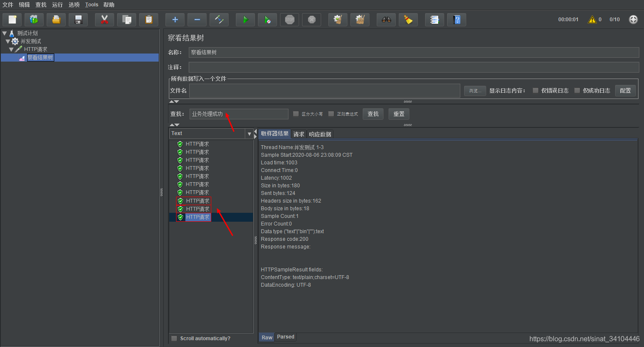Collapse the 测试计划 tree node
Viewport: 644px width, 347px height.
click(4, 33)
